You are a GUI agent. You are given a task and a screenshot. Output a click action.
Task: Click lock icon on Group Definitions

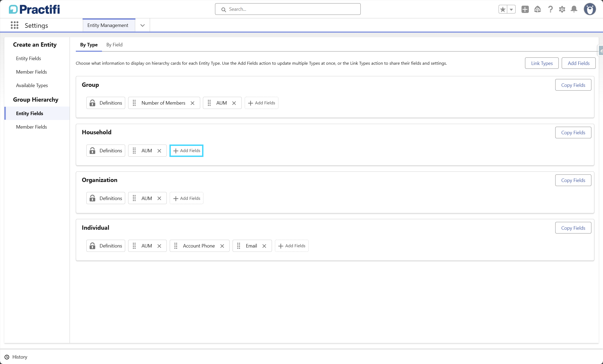pyautogui.click(x=93, y=103)
